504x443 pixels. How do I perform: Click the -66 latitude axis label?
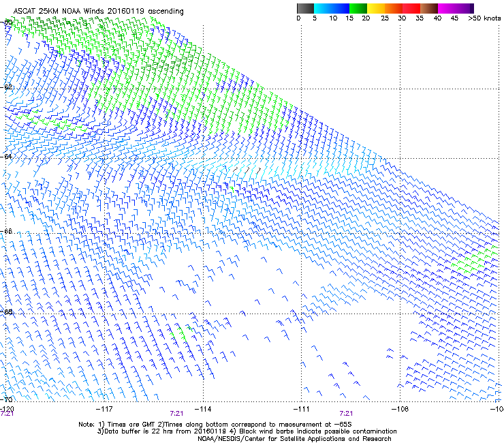(x=6, y=232)
